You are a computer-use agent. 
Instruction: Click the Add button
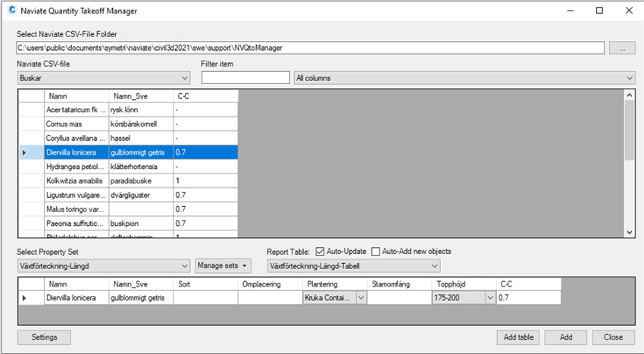click(x=566, y=337)
